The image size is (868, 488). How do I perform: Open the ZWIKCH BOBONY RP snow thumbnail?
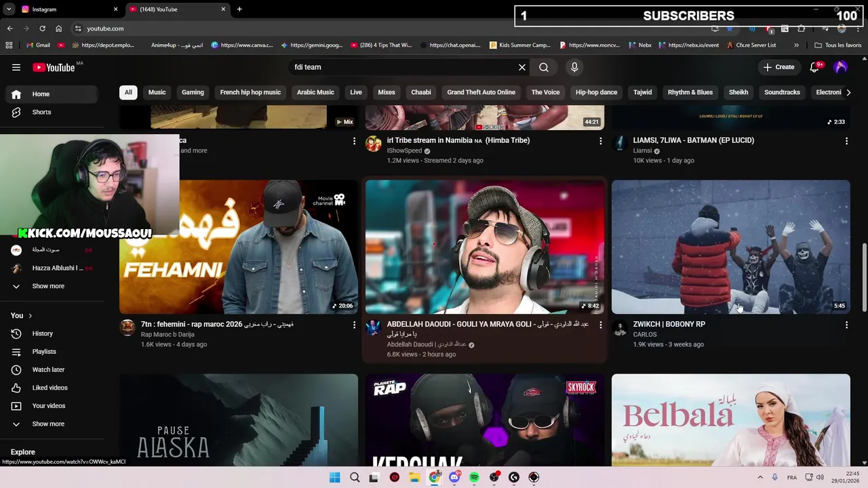click(x=731, y=247)
